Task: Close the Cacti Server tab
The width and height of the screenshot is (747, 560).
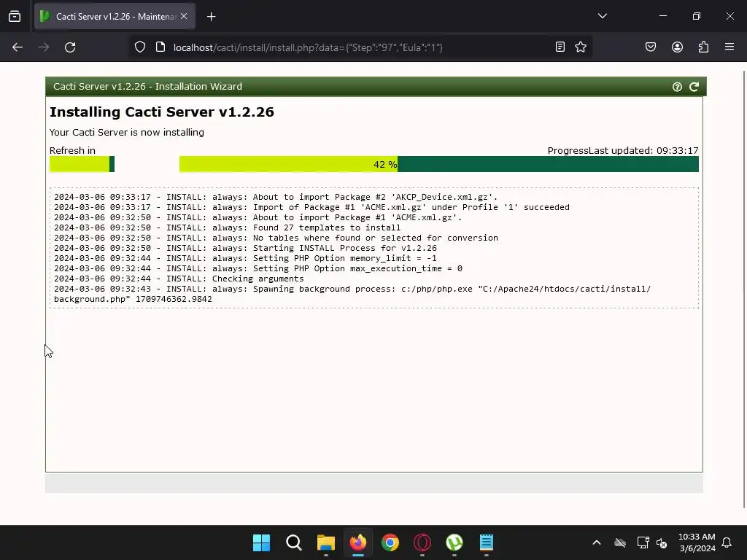Action: (184, 16)
